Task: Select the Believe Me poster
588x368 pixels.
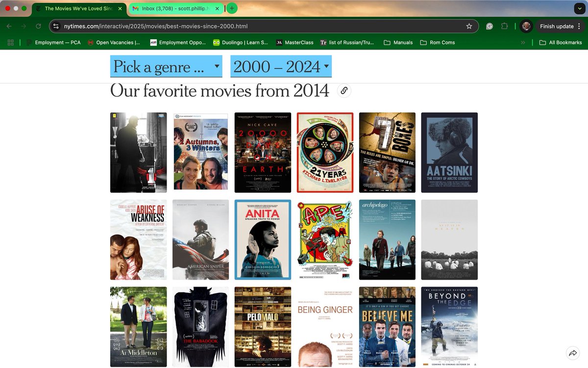Action: (x=387, y=327)
